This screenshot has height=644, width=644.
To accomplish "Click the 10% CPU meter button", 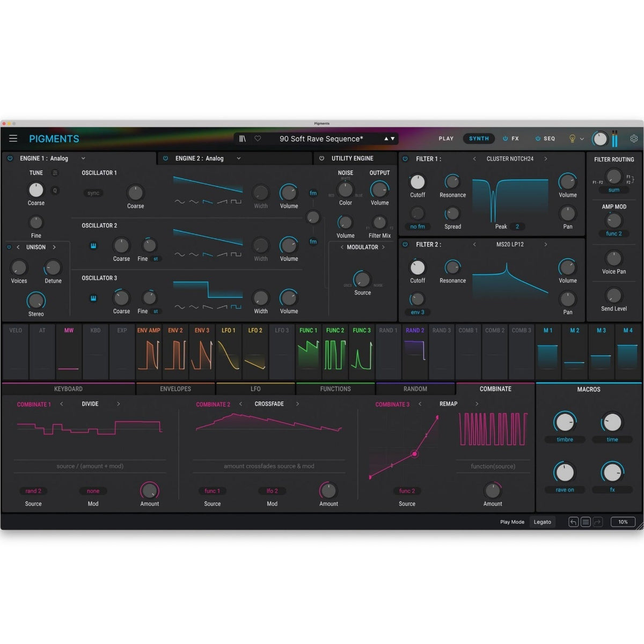I will pyautogui.click(x=623, y=522).
